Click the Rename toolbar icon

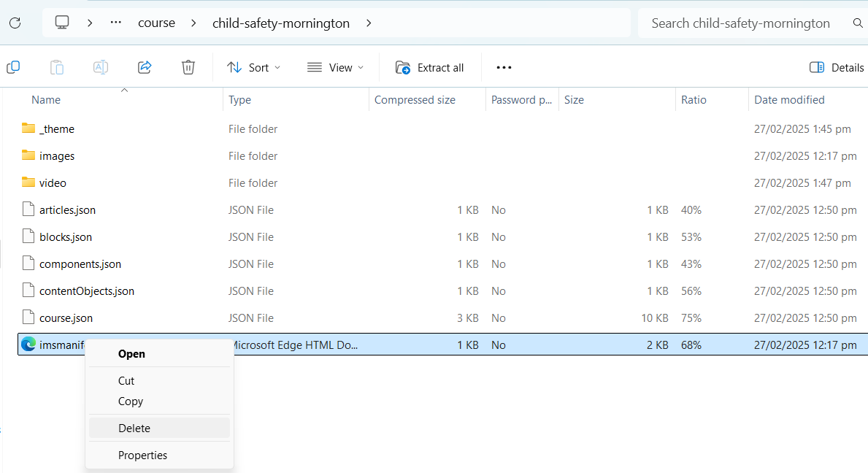point(101,67)
